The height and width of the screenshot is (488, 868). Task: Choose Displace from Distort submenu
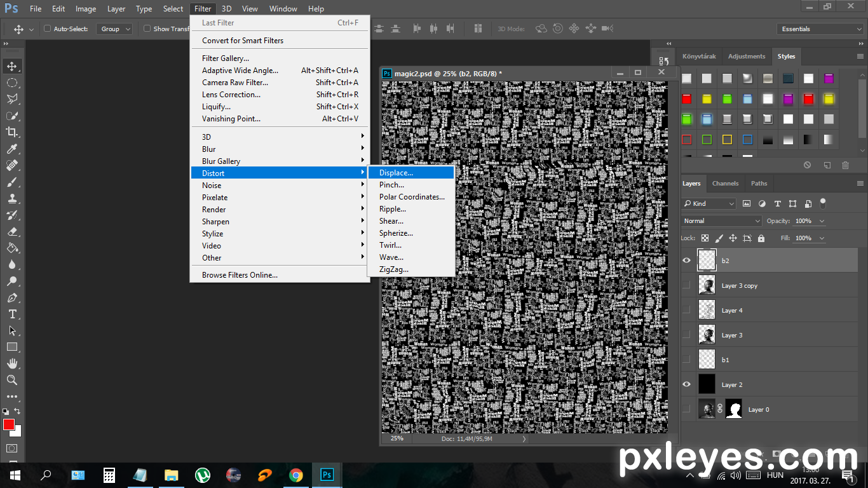point(411,173)
